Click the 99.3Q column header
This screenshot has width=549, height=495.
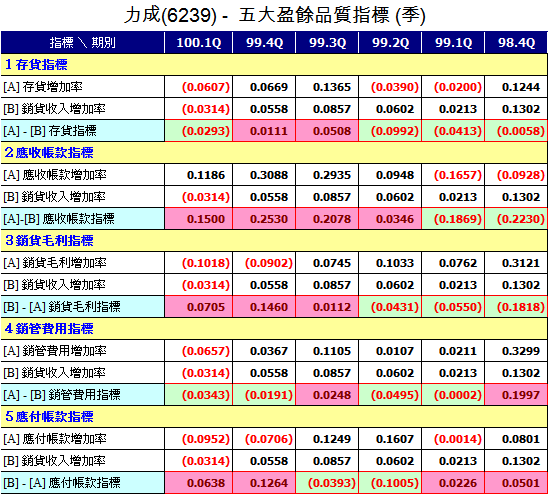tap(327, 43)
